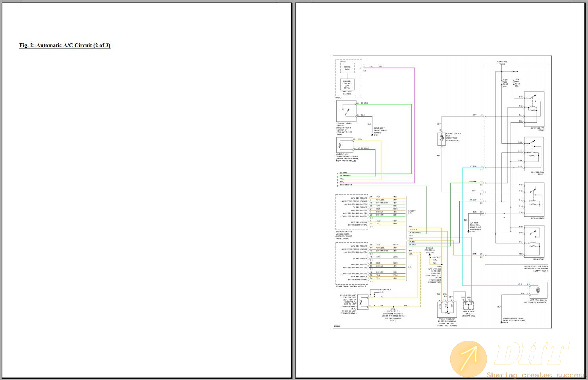Viewport: 588px width, 380px height.
Task: Select 'AMBIENT AIR TEMPERATURE SENSOR' label
Action: 347,155
